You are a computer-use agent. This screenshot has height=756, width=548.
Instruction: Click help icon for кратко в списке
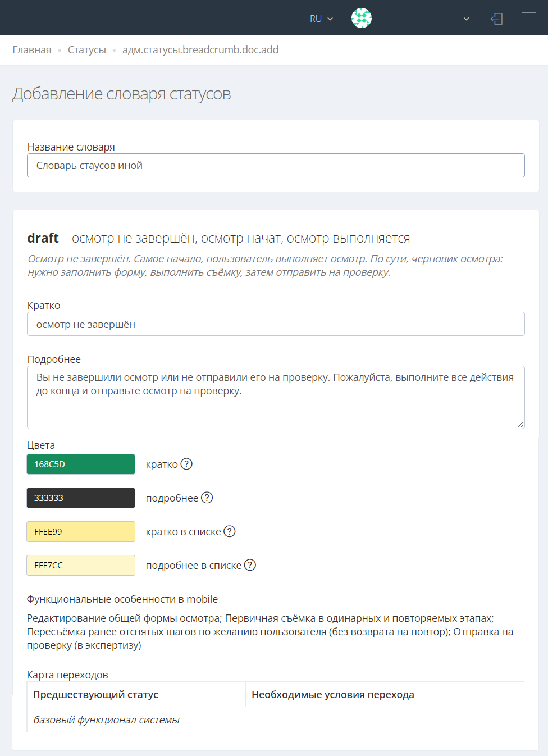click(x=230, y=531)
